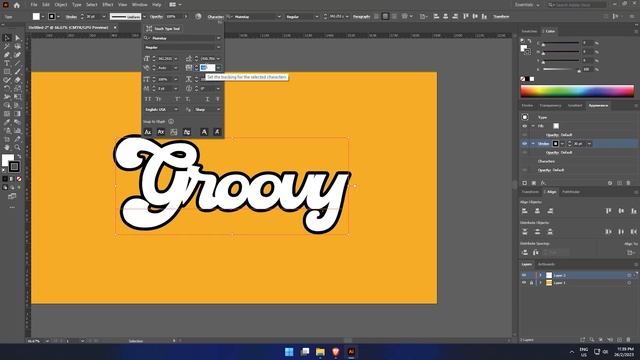Viewport: 640px width, 360px height.
Task: Click the Underline character style icon
Action: tap(207, 99)
